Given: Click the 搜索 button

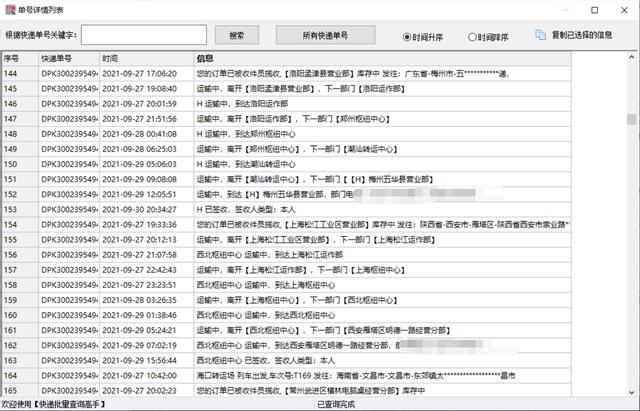Looking at the screenshot, I should [237, 35].
